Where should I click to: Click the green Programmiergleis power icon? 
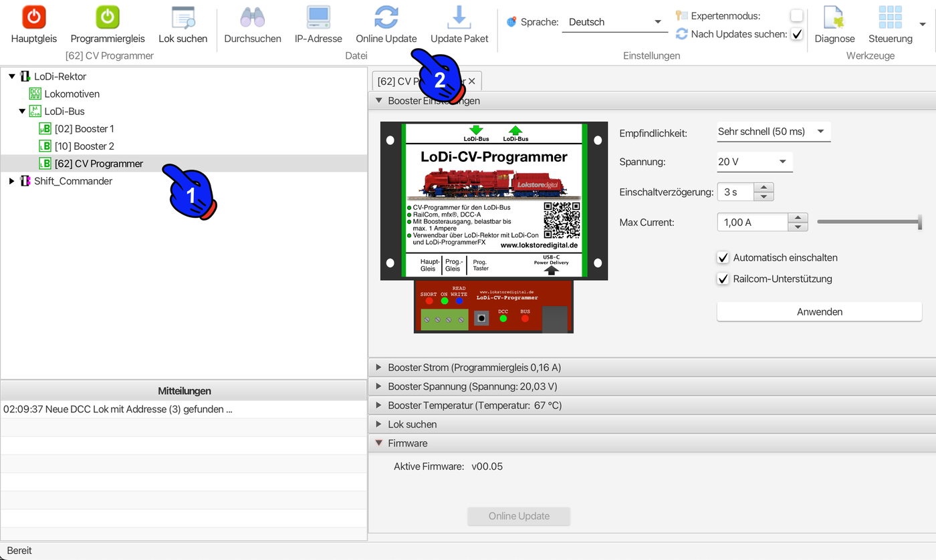point(108,17)
